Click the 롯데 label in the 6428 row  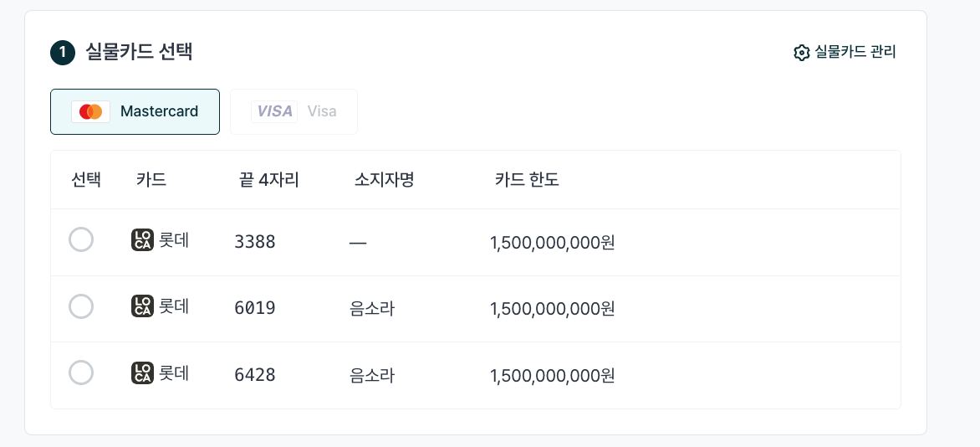tap(175, 373)
